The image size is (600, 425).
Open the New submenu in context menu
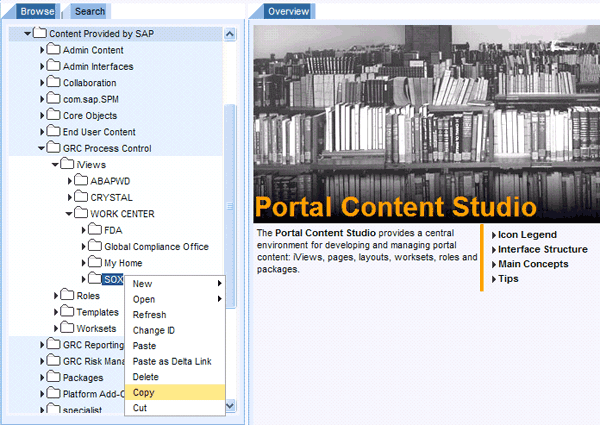(175, 283)
